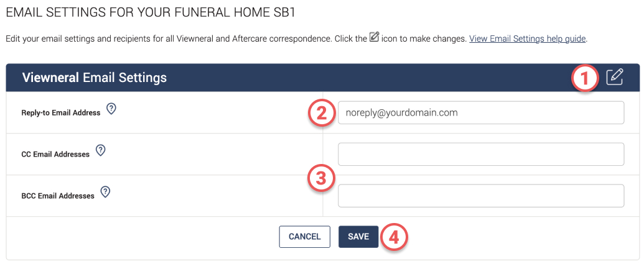Click the Email Settings for Your Funeral Home heading
Viewport: 644px width, 264px height.
tap(151, 12)
